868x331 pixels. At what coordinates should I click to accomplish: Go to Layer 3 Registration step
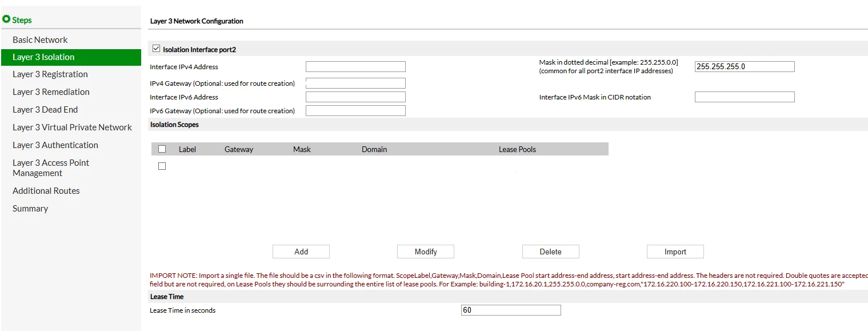pos(50,74)
